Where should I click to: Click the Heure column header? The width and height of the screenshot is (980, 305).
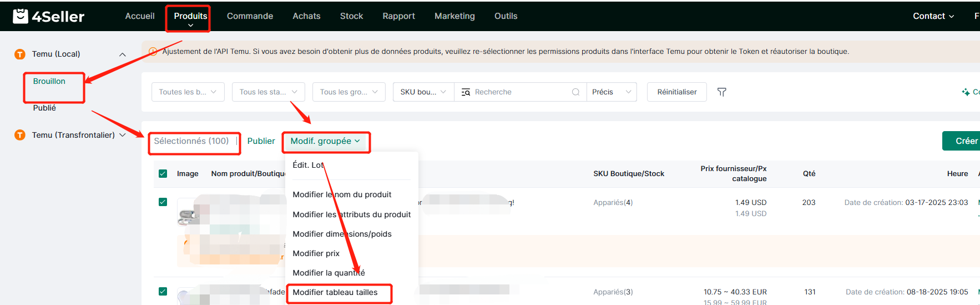pyautogui.click(x=957, y=174)
